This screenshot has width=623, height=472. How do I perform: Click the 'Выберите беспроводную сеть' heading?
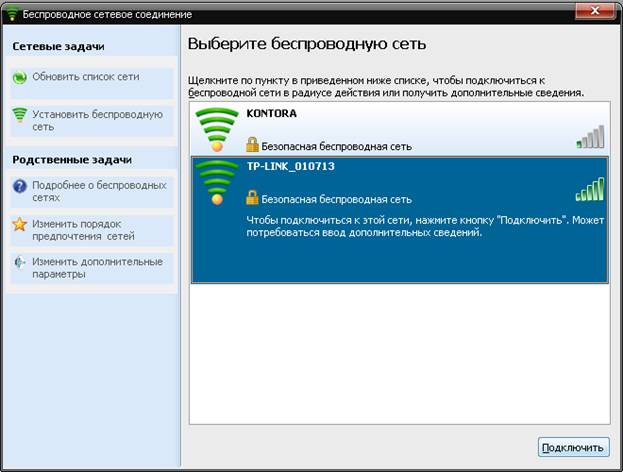307,44
